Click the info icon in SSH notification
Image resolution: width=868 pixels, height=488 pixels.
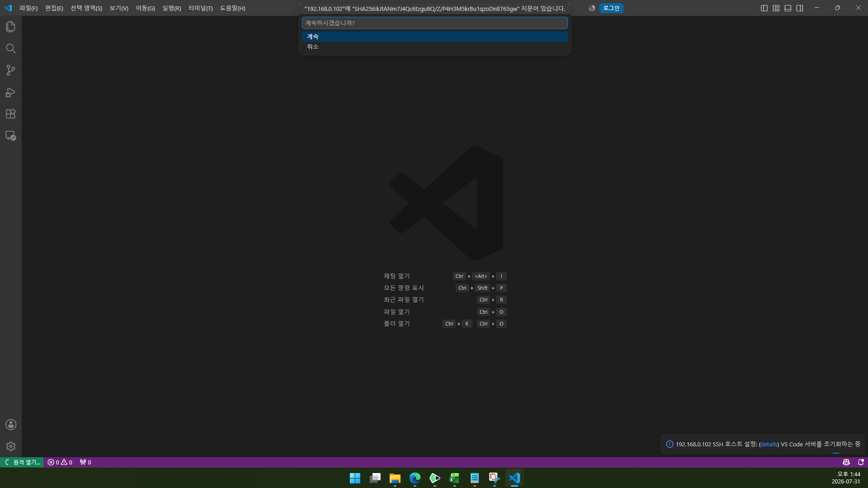coord(670,444)
